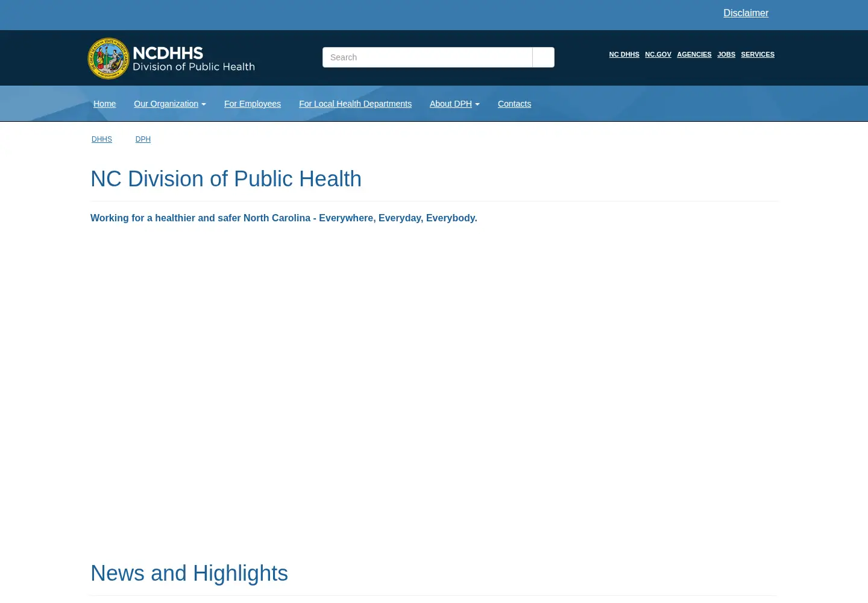Open the Contacts nav item

pos(514,104)
